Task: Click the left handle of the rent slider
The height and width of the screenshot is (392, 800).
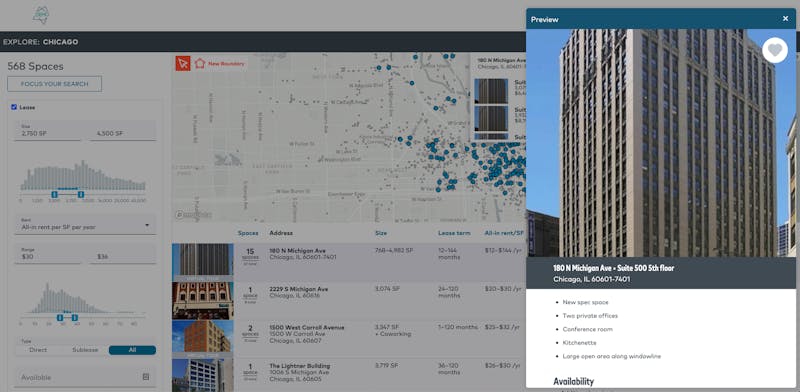Action: 60,318
